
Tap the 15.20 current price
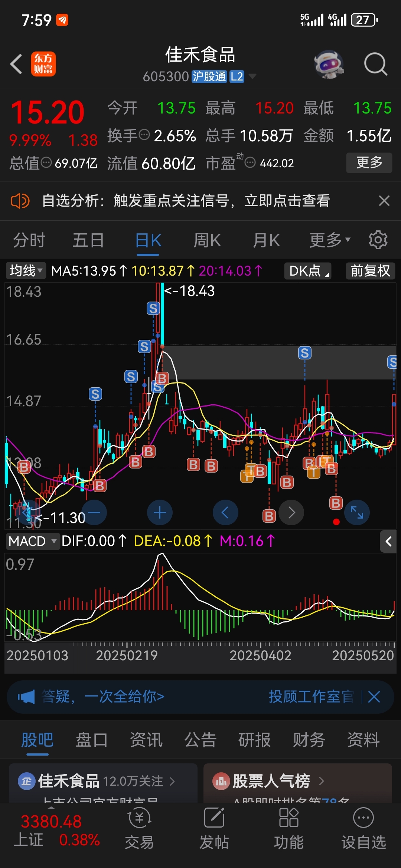[48, 112]
